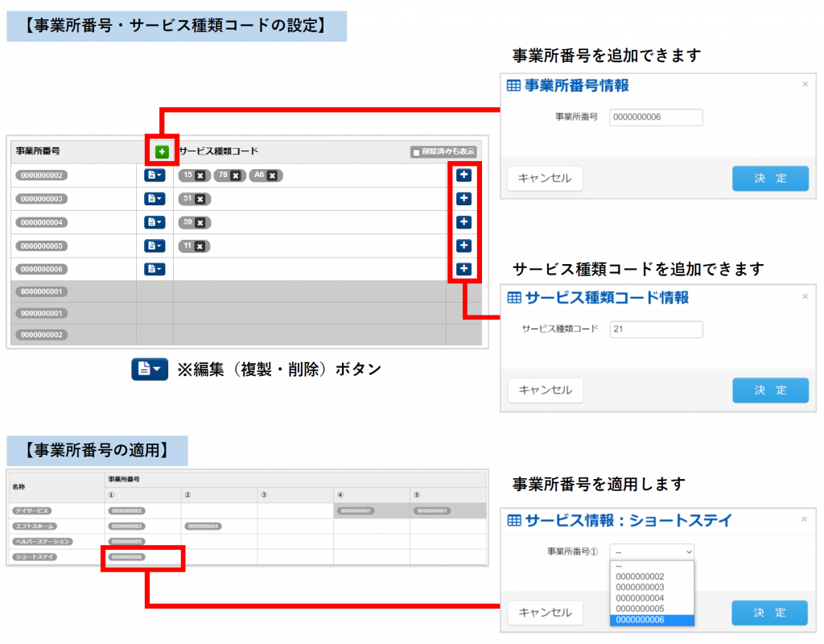This screenshot has width=824, height=644.
Task: Click キャンセル in サービス種類コード情報 dialog
Action: [545, 390]
